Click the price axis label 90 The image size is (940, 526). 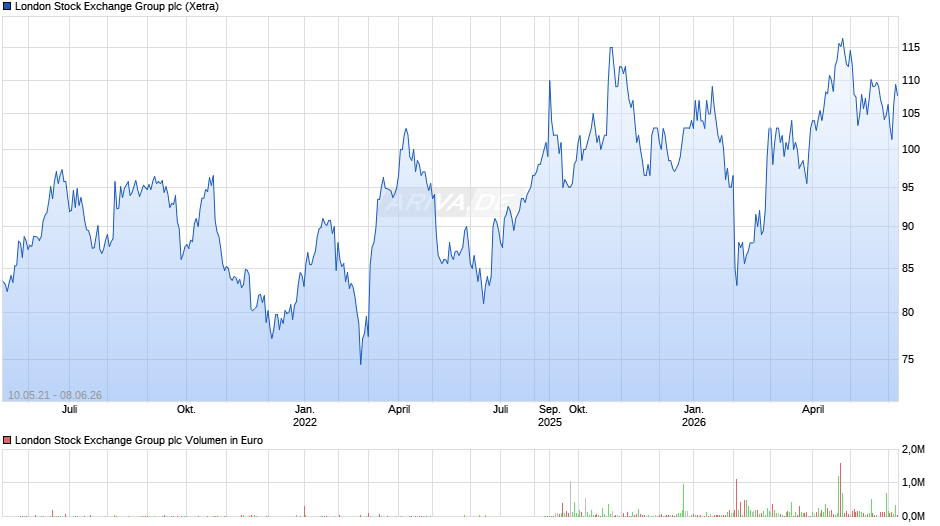[x=908, y=226]
